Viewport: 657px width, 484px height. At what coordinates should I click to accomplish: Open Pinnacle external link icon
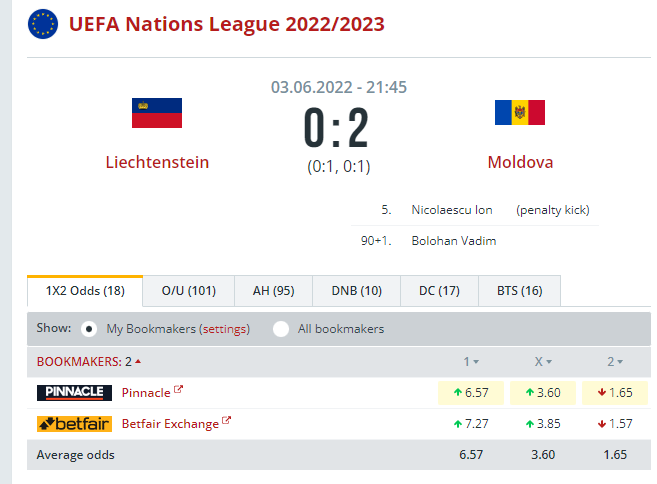[178, 389]
